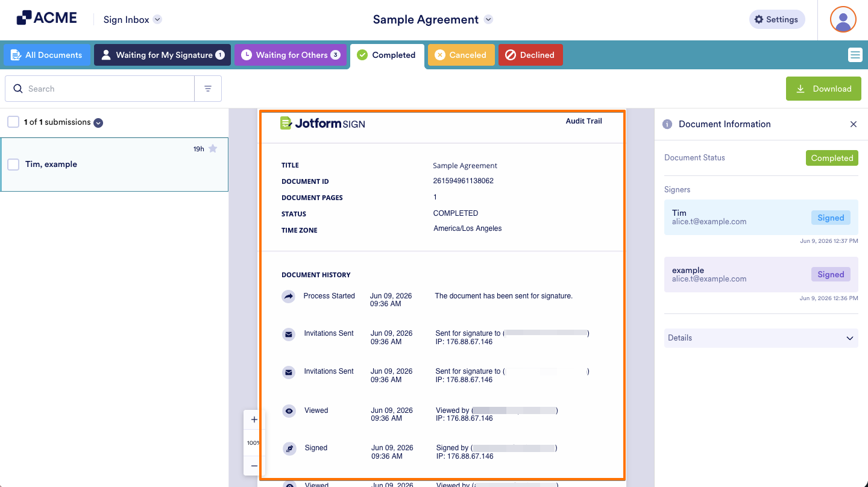
Task: Expand the Sample Agreement title dropdown
Action: (x=489, y=19)
